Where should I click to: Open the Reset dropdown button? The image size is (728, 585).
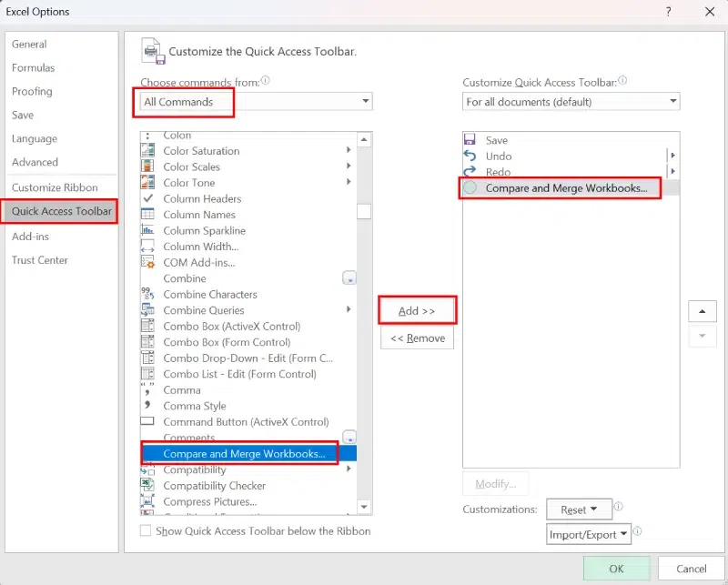579,509
